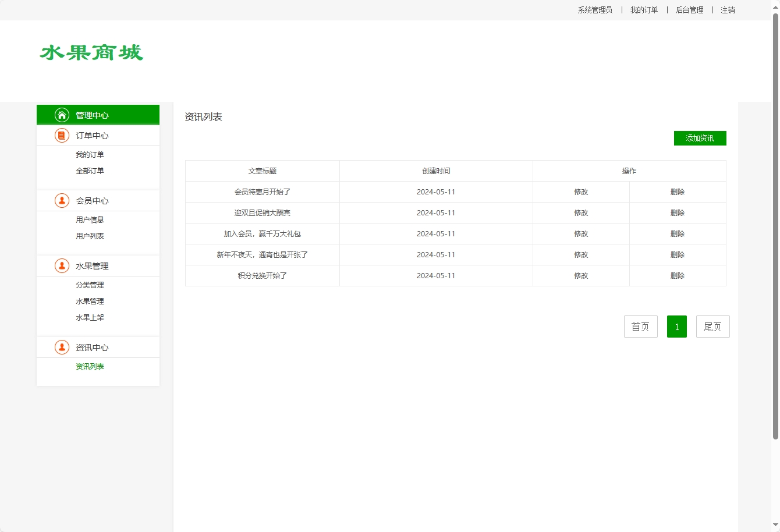Screen dimensions: 780x532
Task: Jump to the last page with 尾页
Action: click(x=712, y=327)
